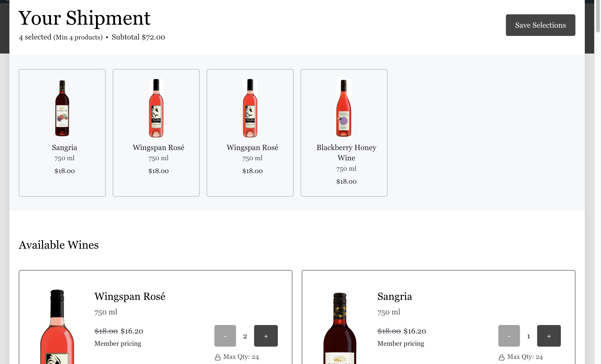Click the Blackberry Honey Wine name in shipment
This screenshot has height=364, width=601.
pos(346,152)
